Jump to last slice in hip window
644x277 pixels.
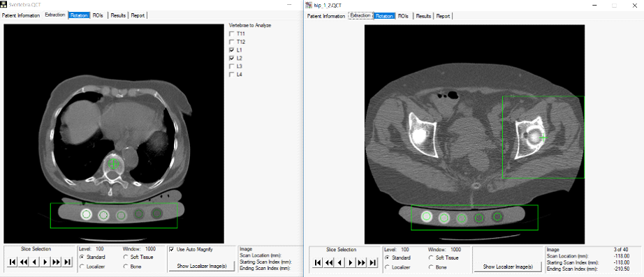coord(372,262)
